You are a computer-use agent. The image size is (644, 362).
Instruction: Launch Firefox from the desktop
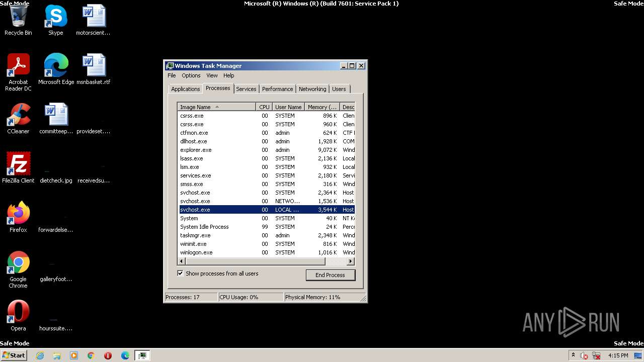tap(18, 217)
